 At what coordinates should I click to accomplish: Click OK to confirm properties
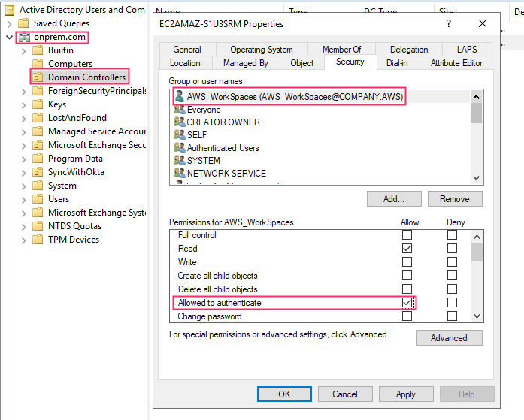click(x=284, y=394)
